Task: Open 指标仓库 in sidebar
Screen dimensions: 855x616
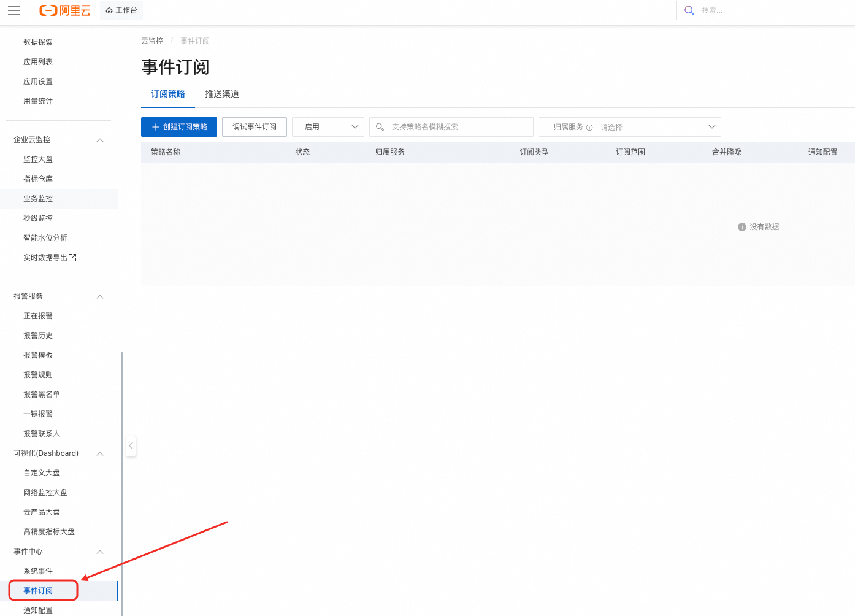Action: (x=38, y=179)
